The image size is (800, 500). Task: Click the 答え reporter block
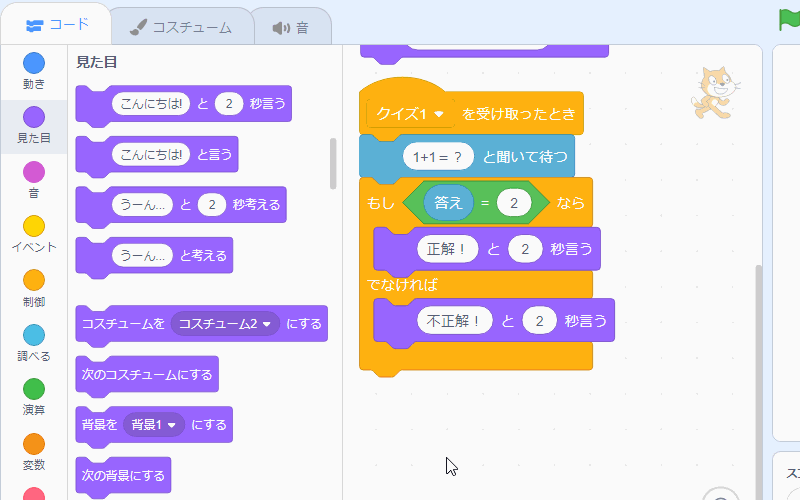448,203
